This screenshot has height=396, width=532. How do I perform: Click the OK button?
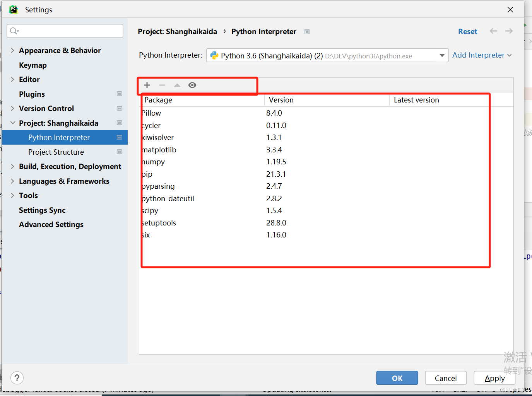point(397,378)
